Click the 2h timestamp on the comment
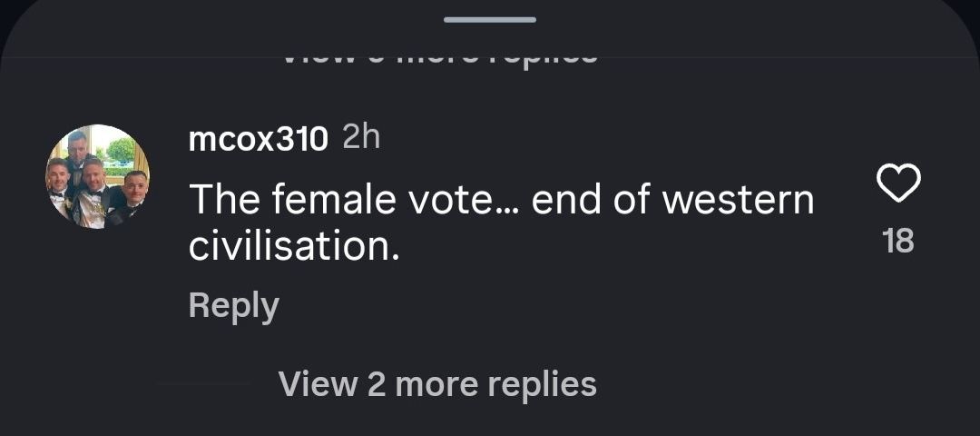Viewport: 980px width, 436px height. [361, 138]
